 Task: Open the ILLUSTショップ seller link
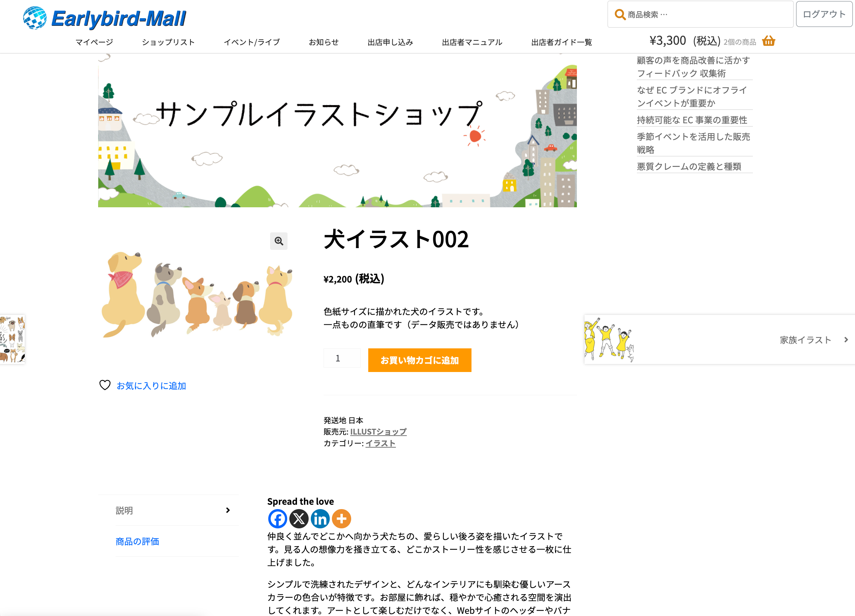pos(378,432)
